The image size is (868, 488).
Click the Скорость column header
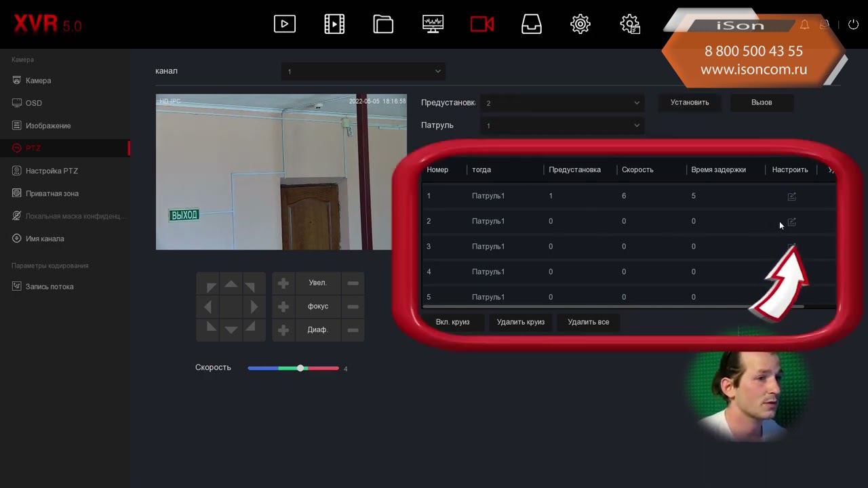[638, 170]
